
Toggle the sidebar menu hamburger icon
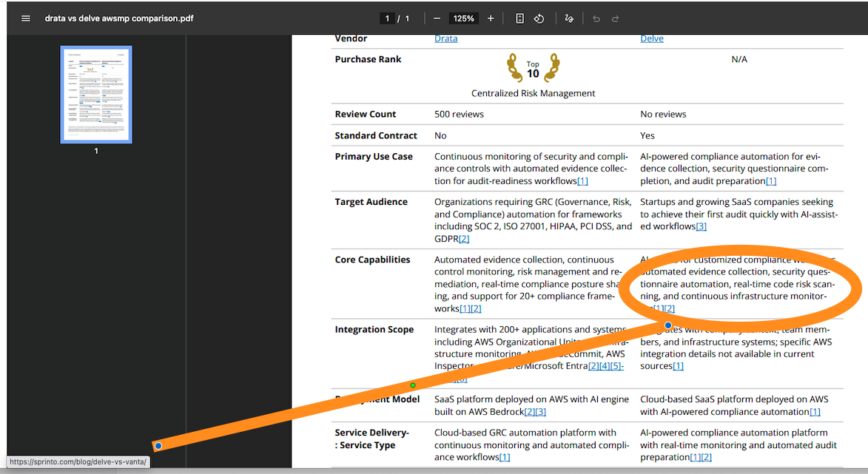tap(26, 18)
